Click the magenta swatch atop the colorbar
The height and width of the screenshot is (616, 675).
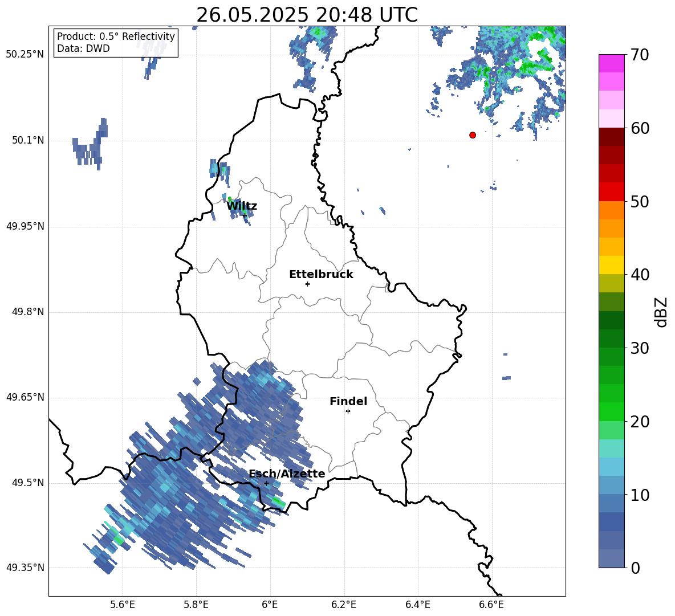point(611,63)
